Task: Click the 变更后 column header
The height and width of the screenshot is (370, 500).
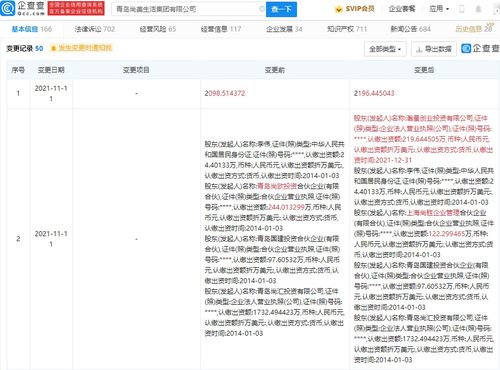Action: [424, 70]
